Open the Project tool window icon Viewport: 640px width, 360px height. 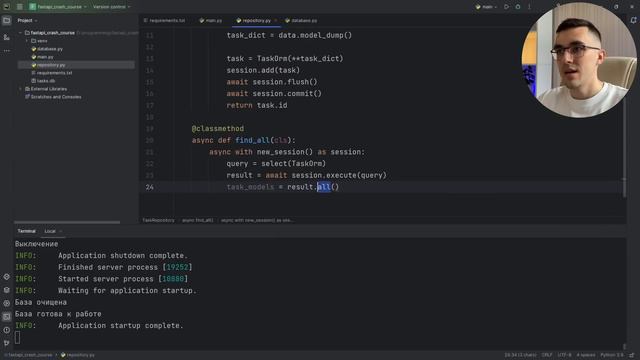[x=7, y=20]
